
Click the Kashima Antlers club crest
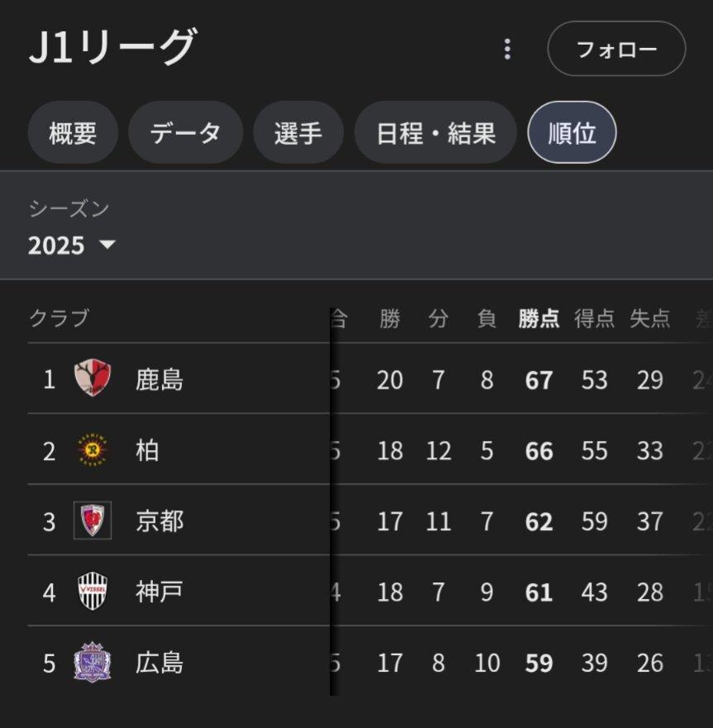[x=92, y=380]
